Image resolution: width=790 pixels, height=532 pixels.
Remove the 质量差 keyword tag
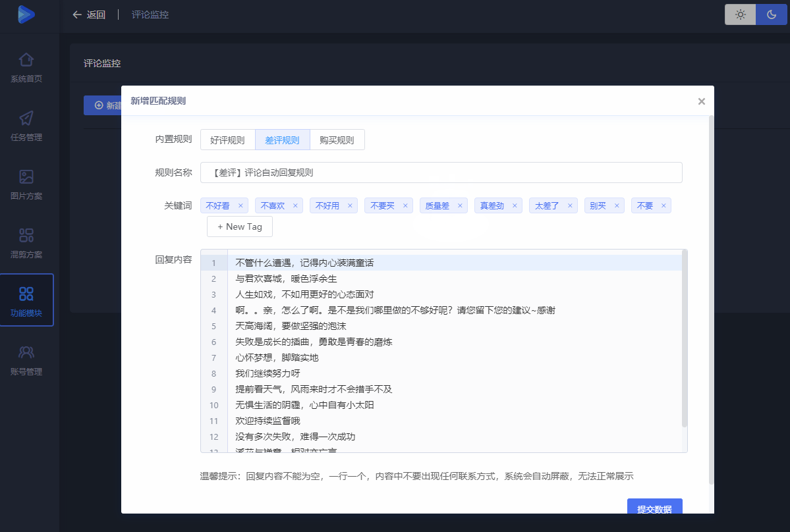[460, 205]
